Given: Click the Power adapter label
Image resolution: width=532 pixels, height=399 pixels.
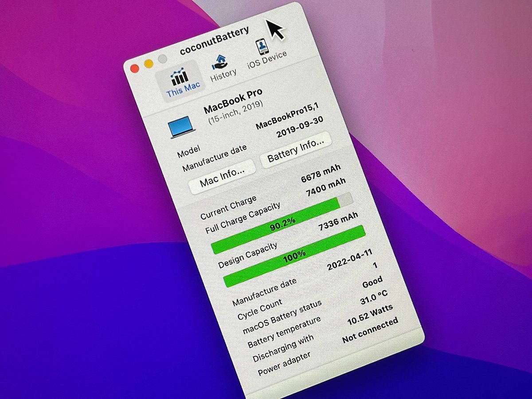Looking at the screenshot, I should 284,364.
